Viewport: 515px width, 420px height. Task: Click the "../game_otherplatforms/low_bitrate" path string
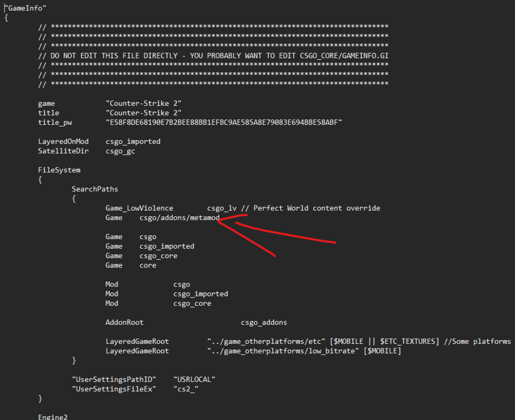[283, 351]
